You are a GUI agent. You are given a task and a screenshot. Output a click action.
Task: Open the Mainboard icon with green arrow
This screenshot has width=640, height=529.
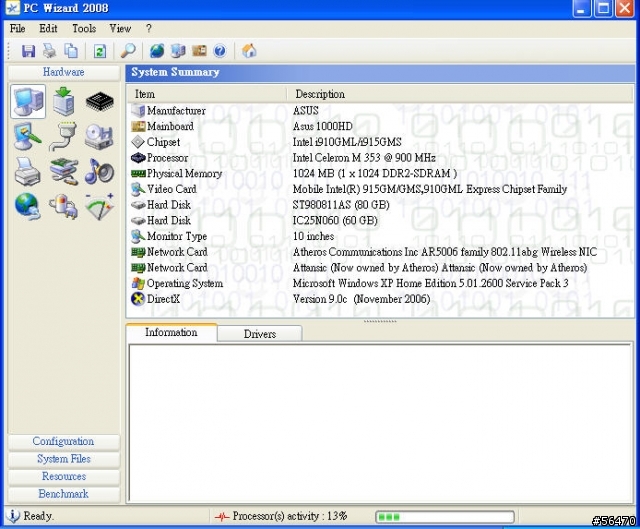click(64, 102)
